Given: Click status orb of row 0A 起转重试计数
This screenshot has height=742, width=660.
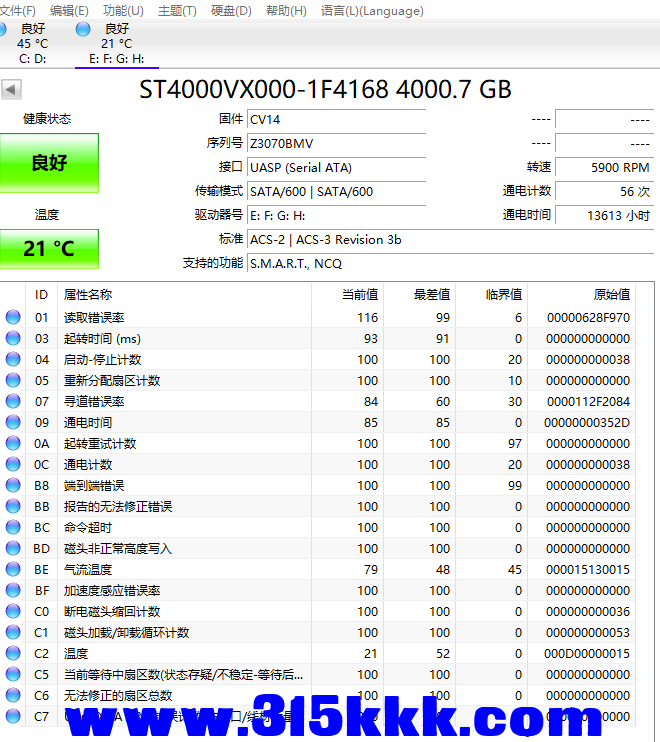Looking at the screenshot, I should pyautogui.click(x=13, y=443).
